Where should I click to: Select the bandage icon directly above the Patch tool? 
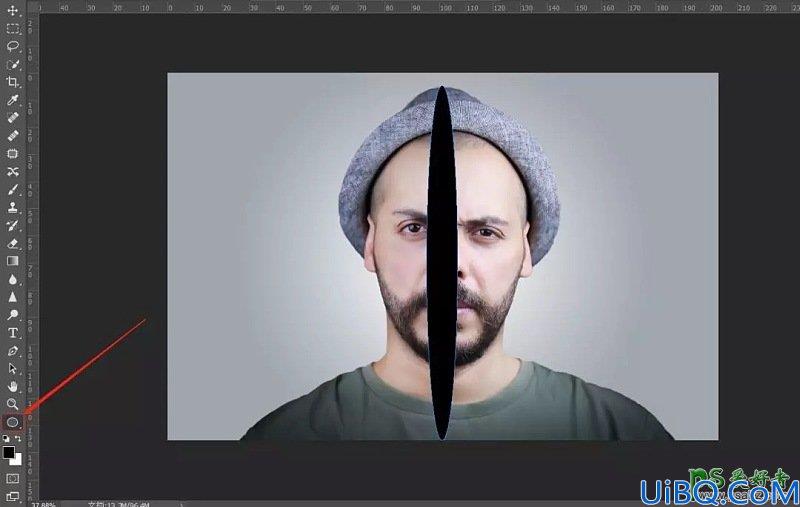tap(13, 136)
